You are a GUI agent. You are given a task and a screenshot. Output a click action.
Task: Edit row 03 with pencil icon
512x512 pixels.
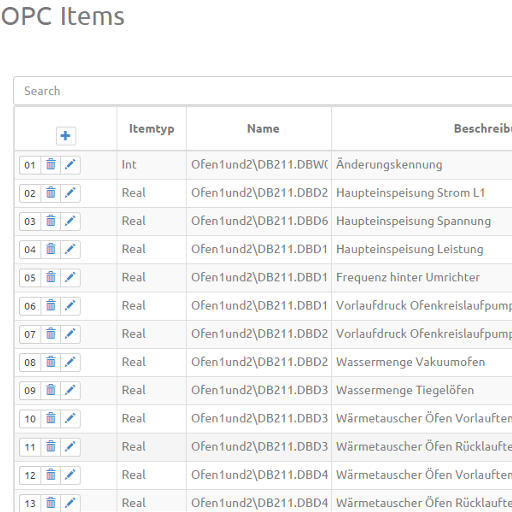pos(70,221)
